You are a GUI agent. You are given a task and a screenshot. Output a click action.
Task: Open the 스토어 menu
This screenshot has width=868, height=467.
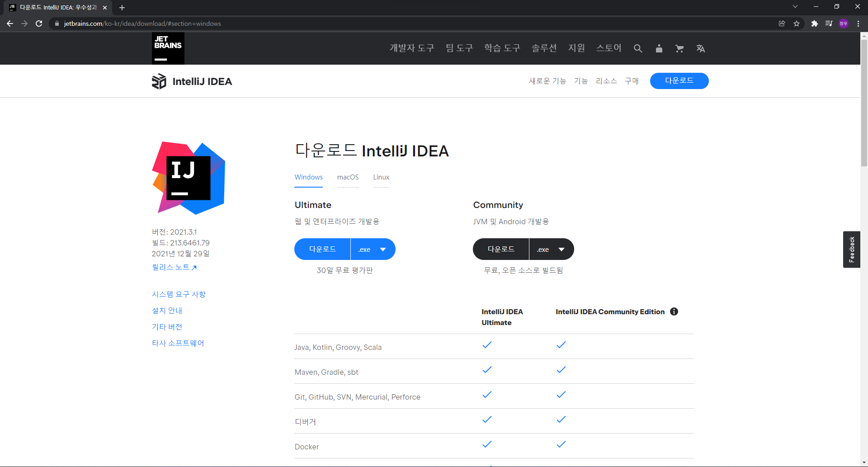pos(609,48)
